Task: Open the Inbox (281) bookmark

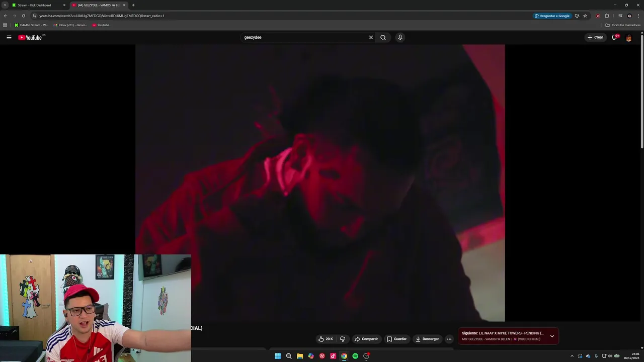Action: [70, 25]
